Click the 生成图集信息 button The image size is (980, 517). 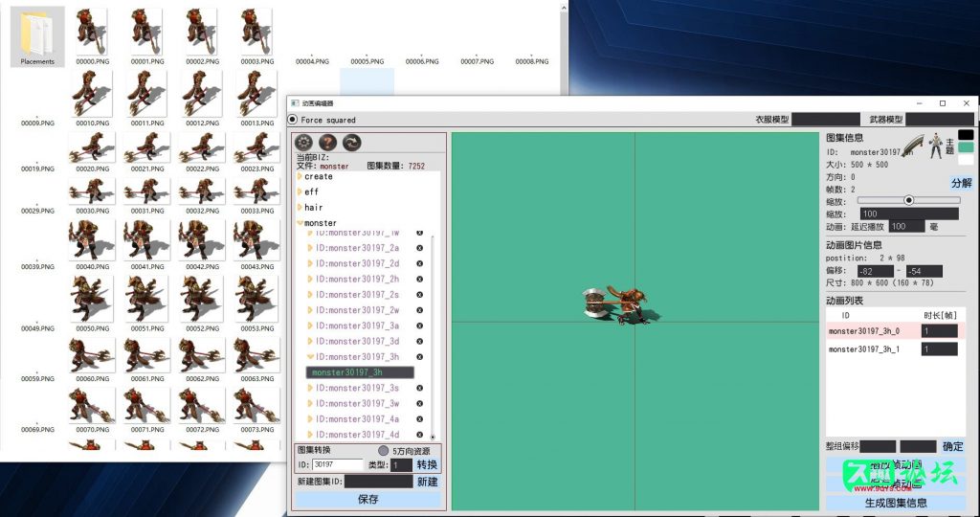pyautogui.click(x=896, y=503)
